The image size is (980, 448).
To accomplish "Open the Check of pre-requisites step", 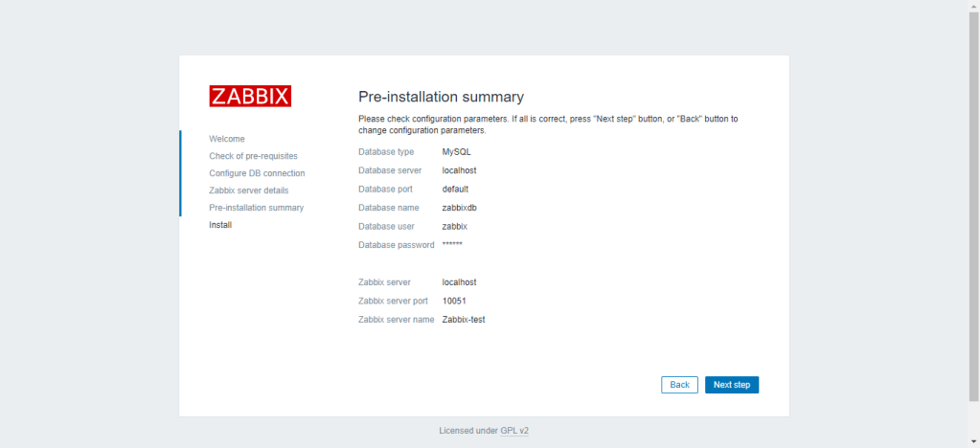I will tap(253, 156).
